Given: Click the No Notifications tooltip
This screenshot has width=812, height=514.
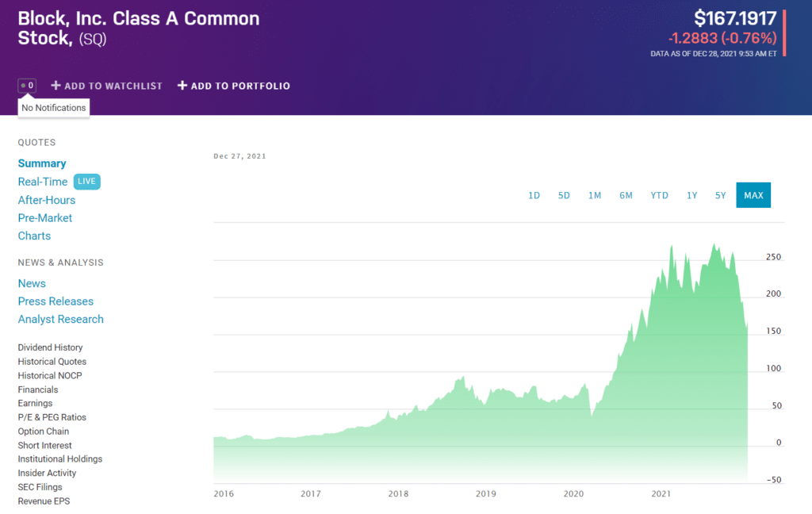Looking at the screenshot, I should (54, 108).
